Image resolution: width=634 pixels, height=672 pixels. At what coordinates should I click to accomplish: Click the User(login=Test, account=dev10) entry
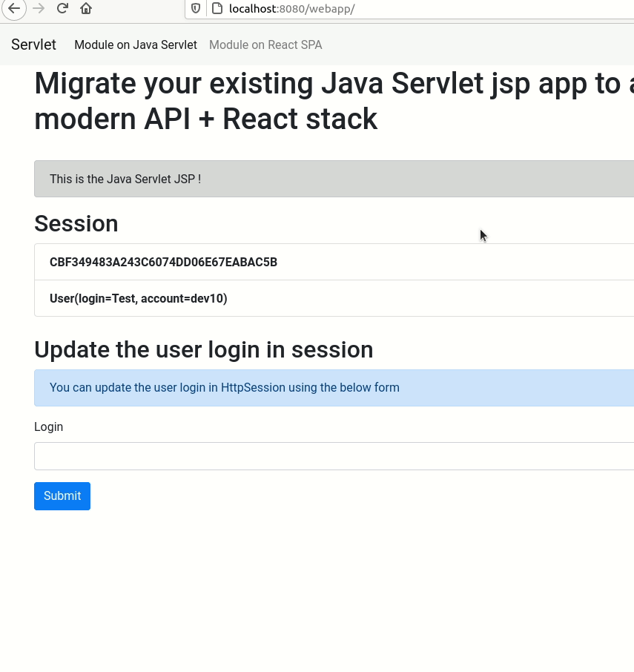point(139,298)
